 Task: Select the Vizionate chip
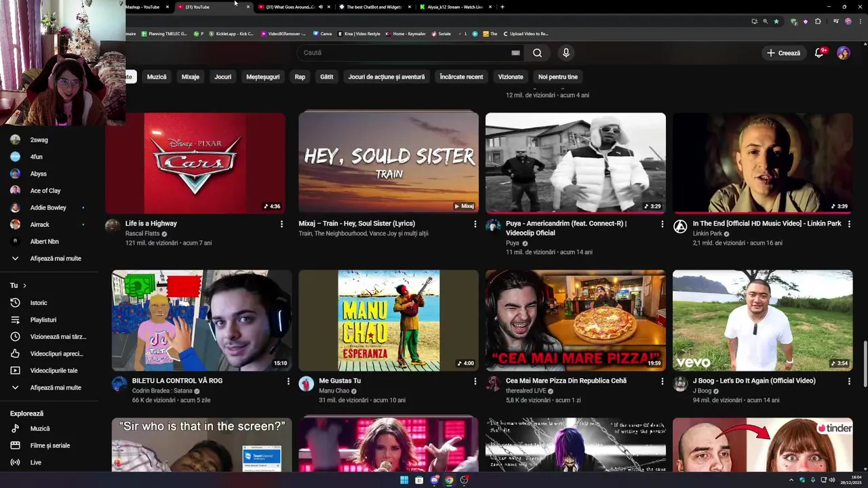coord(511,77)
